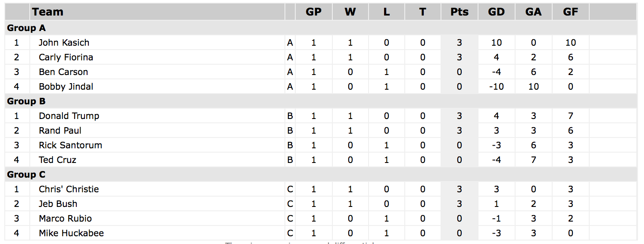
Task: Click the W column header
Action: click(350, 12)
